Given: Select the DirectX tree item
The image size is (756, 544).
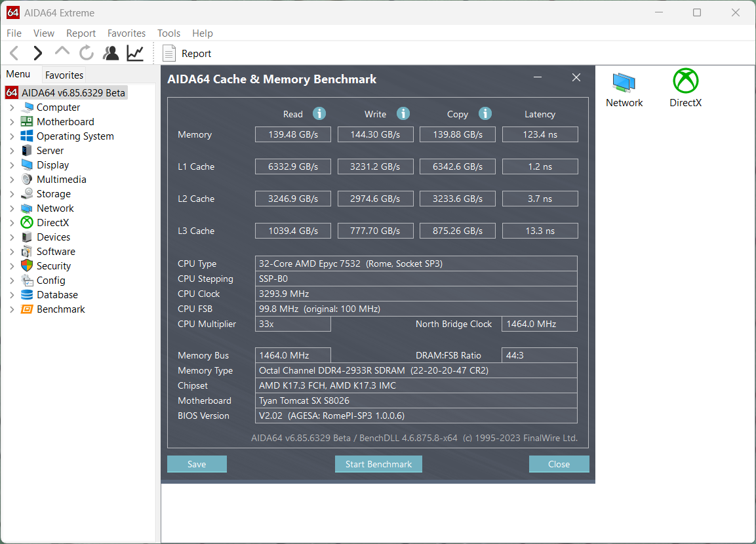Looking at the screenshot, I should point(52,223).
